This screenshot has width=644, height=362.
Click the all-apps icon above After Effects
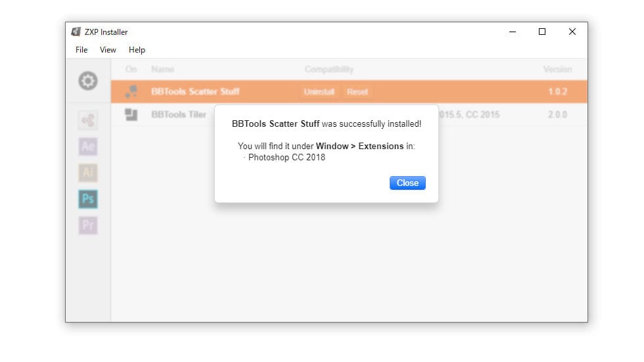pos(88,120)
